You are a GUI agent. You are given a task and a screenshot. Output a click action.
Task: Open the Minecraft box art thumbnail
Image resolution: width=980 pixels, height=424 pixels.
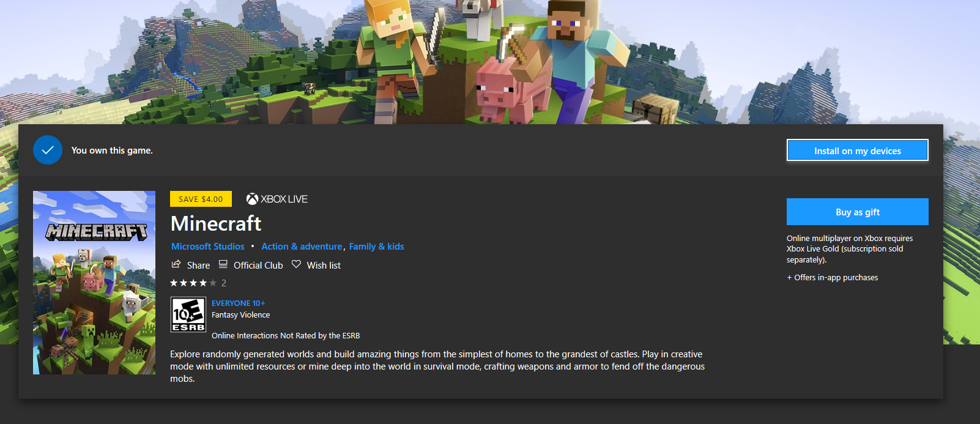(94, 283)
